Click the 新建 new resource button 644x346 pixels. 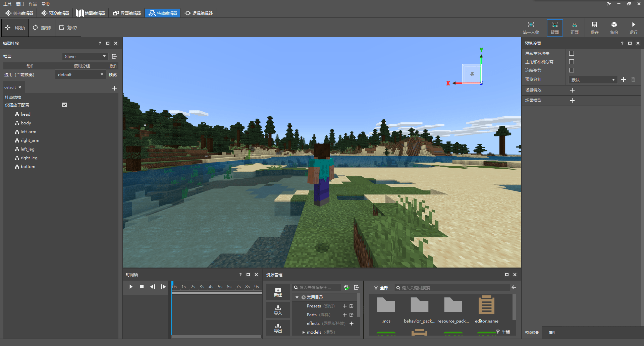278,292
